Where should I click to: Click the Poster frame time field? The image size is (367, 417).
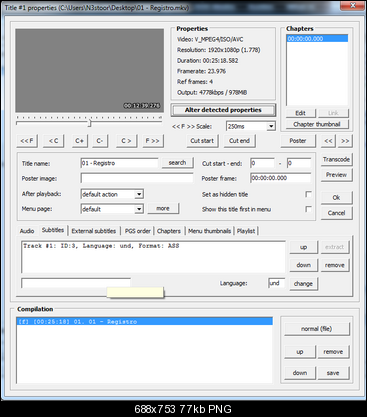click(281, 178)
